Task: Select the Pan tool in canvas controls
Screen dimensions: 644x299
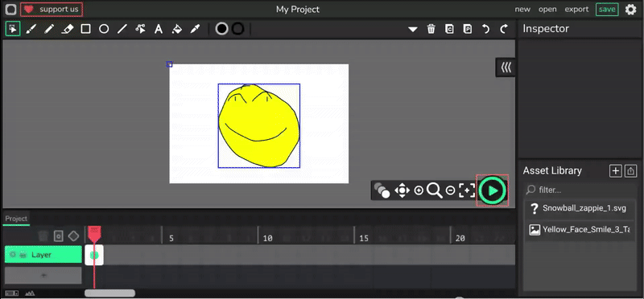Action: [x=402, y=190]
